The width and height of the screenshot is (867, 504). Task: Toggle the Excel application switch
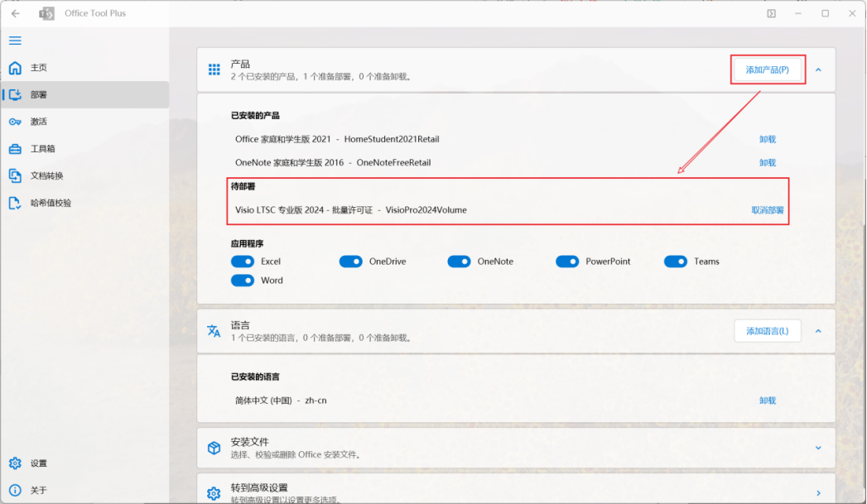coord(242,262)
